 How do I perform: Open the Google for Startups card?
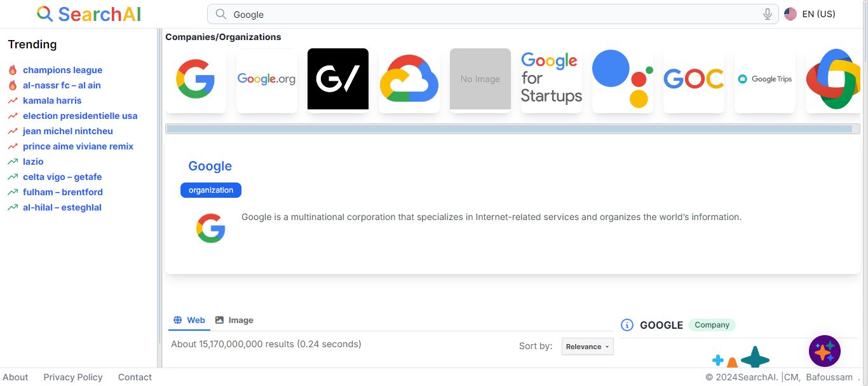pos(552,79)
